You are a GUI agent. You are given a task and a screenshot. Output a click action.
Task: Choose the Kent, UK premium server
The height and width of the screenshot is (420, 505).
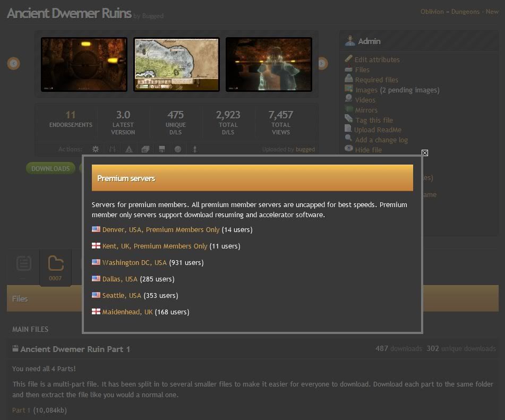(155, 246)
